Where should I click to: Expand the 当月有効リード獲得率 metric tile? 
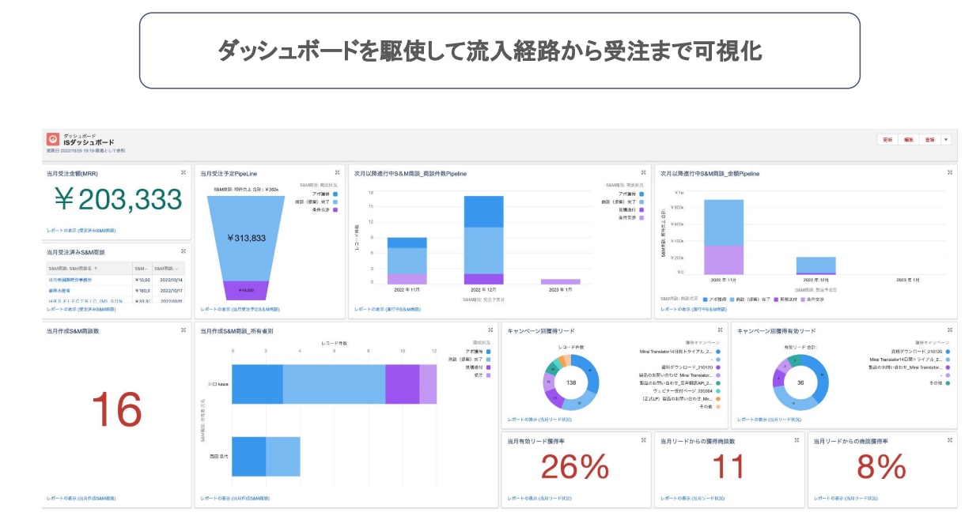(642, 439)
